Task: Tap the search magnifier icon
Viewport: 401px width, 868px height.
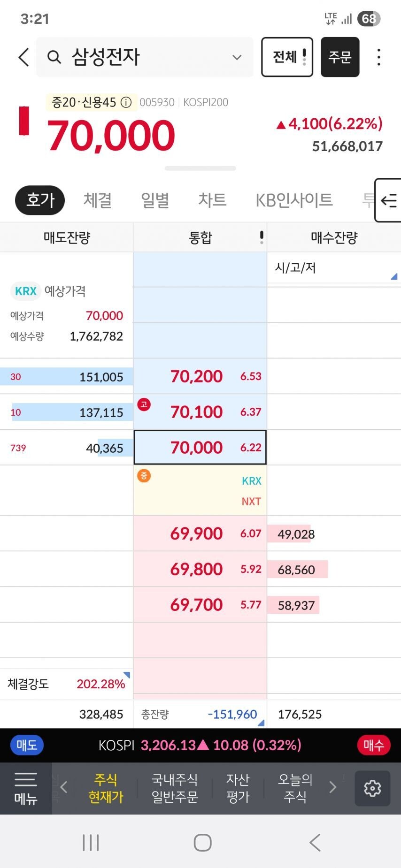Action: click(x=54, y=57)
